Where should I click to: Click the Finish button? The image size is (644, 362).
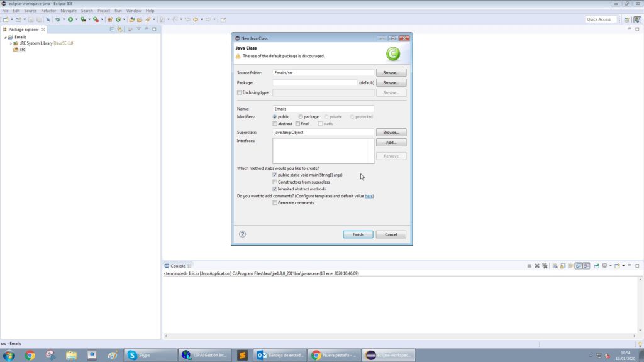point(358,234)
